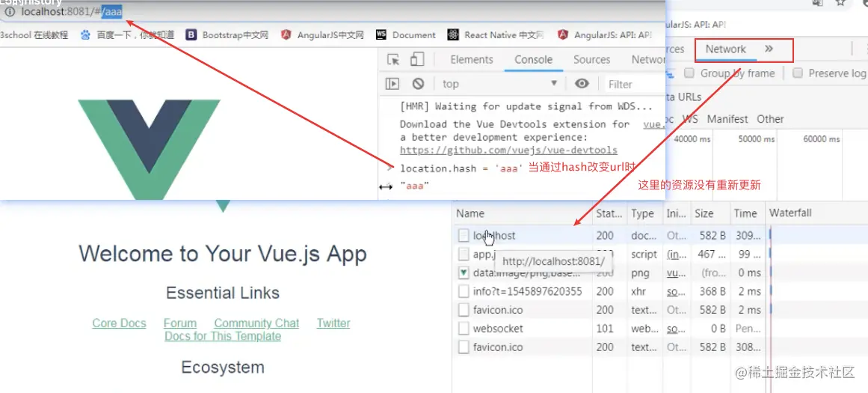
Task: Sort by the Name column header
Action: pyautogui.click(x=523, y=213)
